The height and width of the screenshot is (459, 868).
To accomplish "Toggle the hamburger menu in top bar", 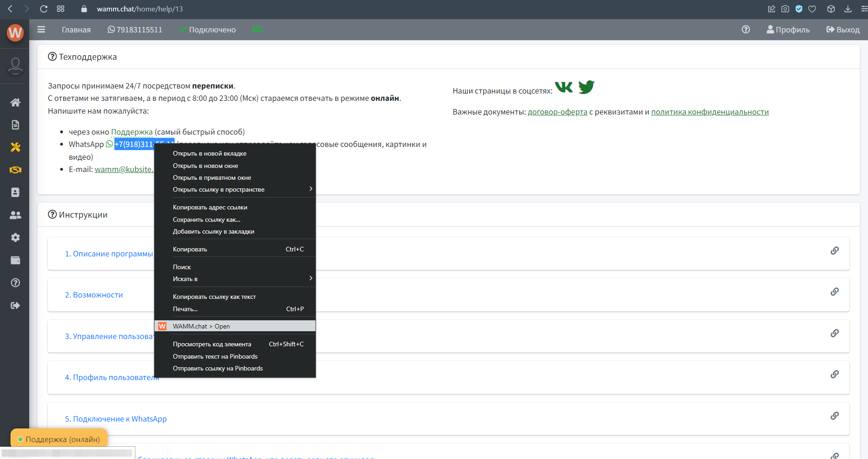I will [x=41, y=30].
